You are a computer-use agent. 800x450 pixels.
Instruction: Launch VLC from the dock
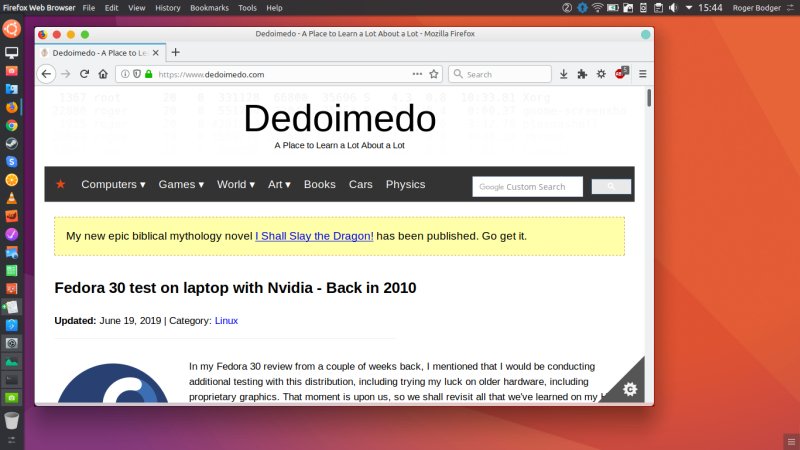click(x=11, y=198)
